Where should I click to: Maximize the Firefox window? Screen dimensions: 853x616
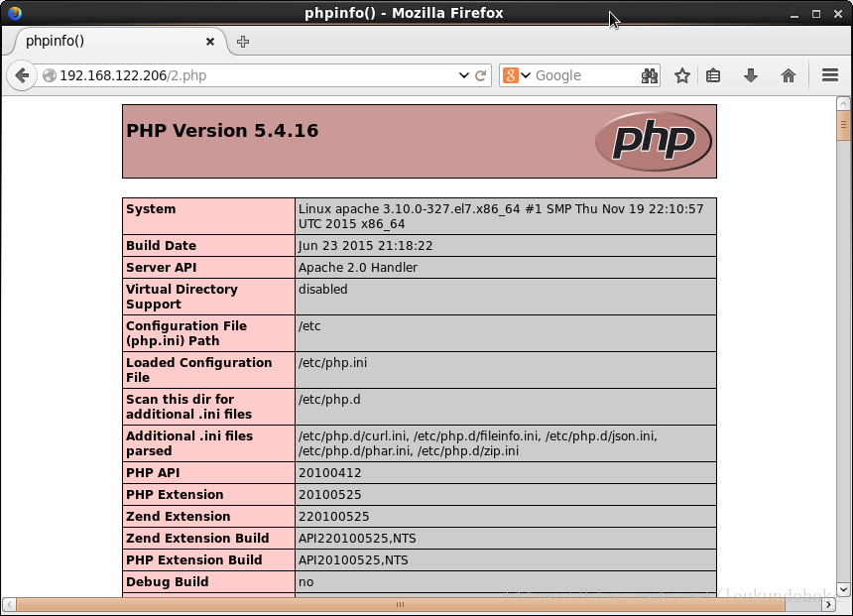coord(816,14)
